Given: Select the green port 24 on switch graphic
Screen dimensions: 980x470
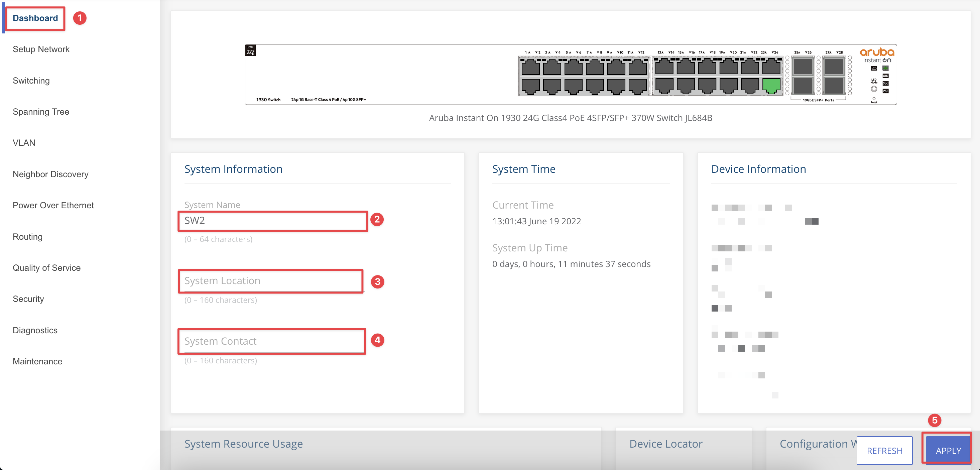Looking at the screenshot, I should (771, 86).
